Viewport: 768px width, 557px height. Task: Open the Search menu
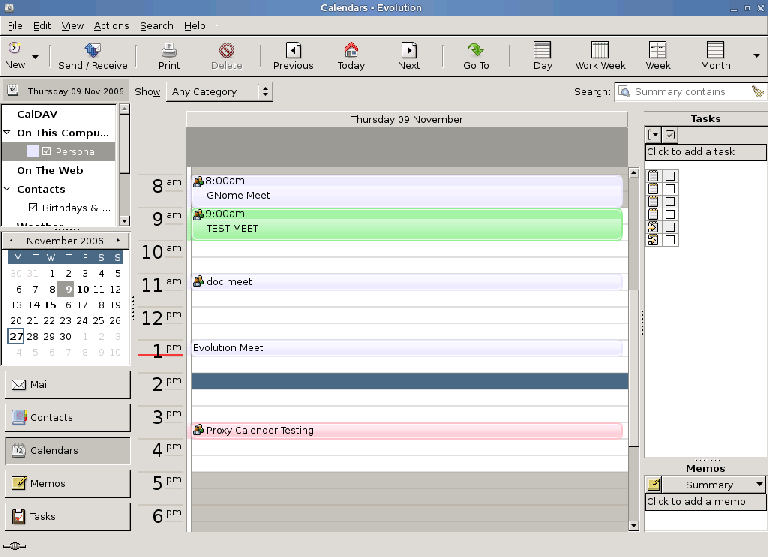(x=156, y=25)
